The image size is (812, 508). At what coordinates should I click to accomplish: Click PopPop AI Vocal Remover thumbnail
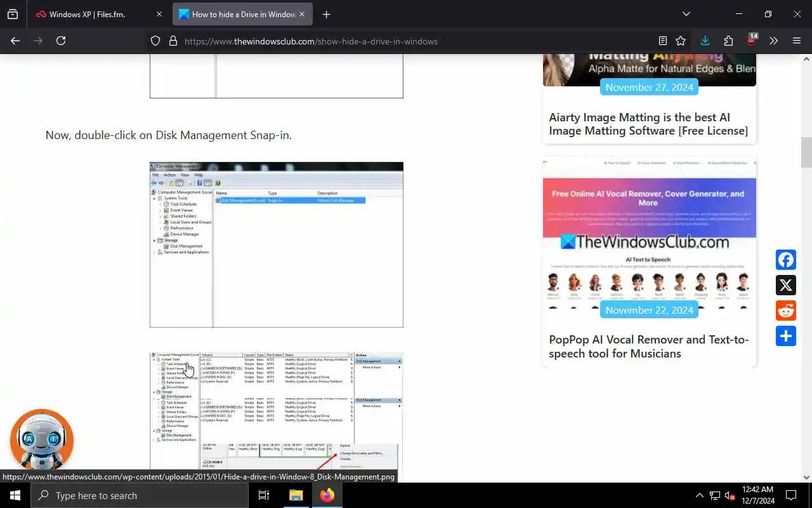pos(650,233)
